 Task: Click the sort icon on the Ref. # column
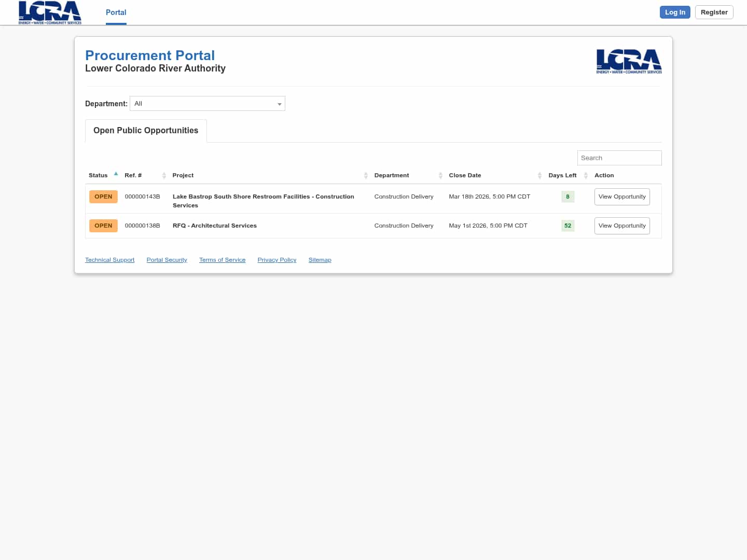164,175
